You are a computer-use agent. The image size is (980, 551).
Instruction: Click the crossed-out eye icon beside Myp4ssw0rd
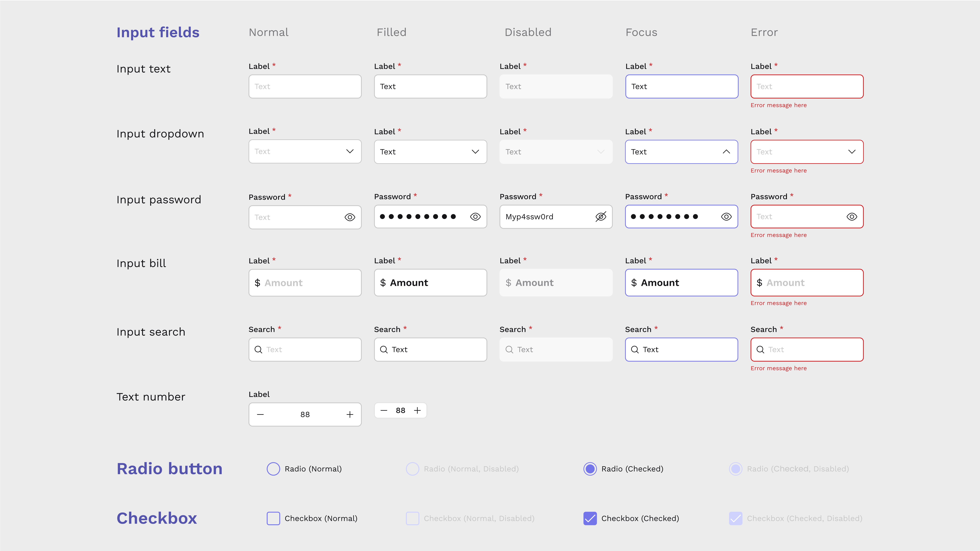click(x=601, y=217)
